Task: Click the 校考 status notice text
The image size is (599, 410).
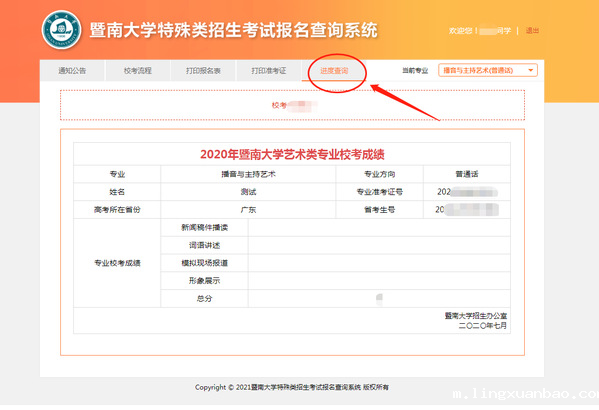Action: [x=294, y=105]
